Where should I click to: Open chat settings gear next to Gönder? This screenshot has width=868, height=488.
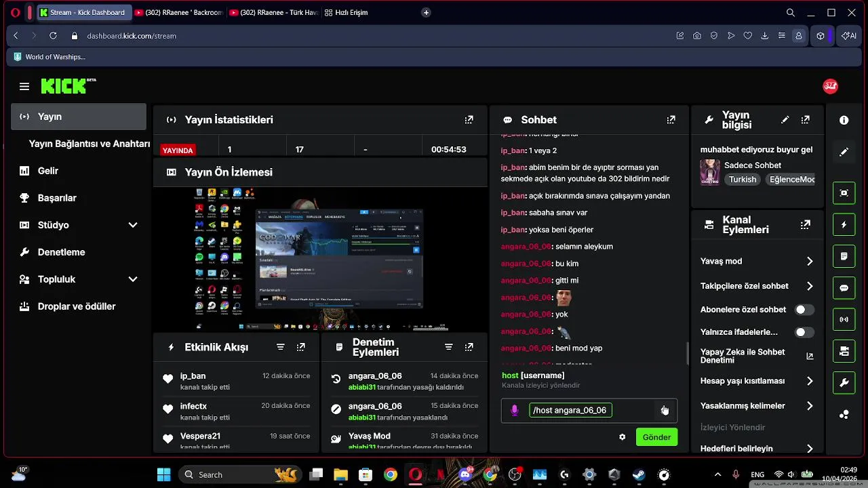(x=622, y=437)
